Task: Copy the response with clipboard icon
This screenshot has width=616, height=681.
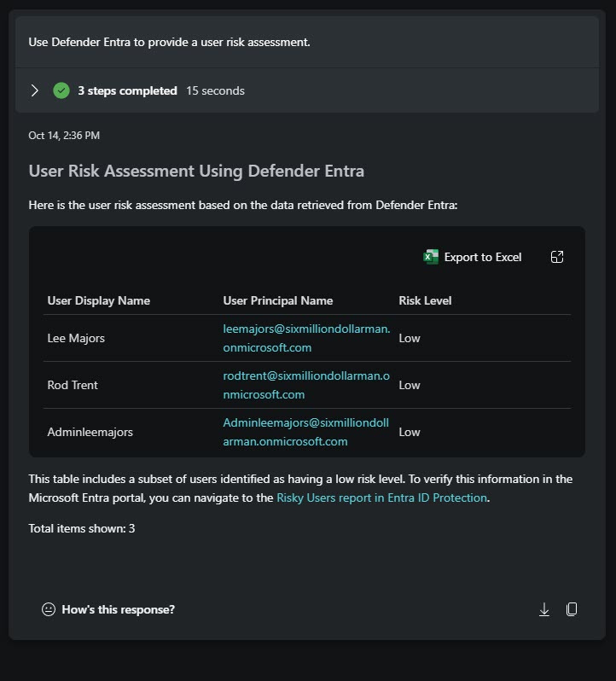Action: click(x=572, y=609)
